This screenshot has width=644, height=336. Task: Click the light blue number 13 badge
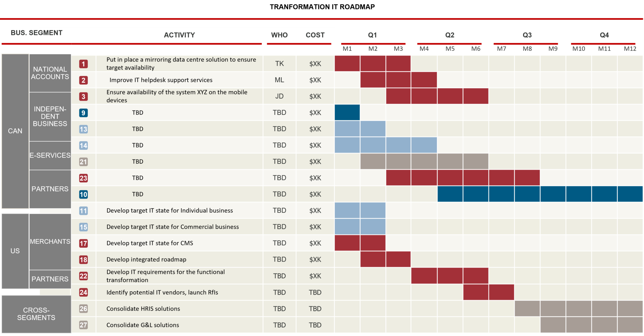(x=83, y=129)
